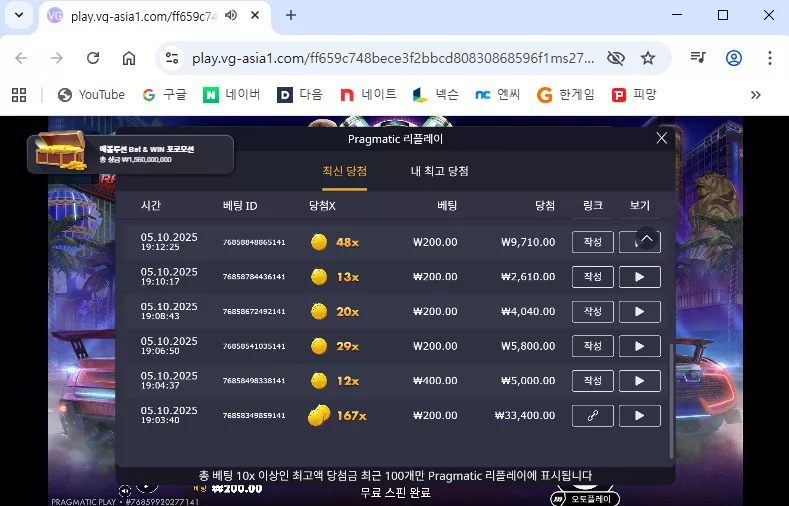Click the ₩400.00 bet amount
The width and height of the screenshot is (789, 506).
click(435, 381)
